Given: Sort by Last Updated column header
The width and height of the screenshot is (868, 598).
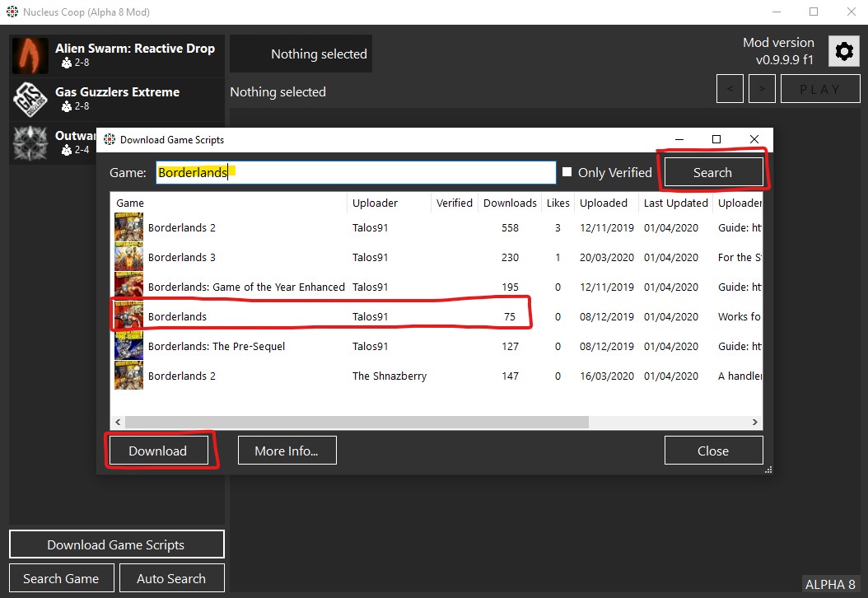Looking at the screenshot, I should (x=675, y=203).
